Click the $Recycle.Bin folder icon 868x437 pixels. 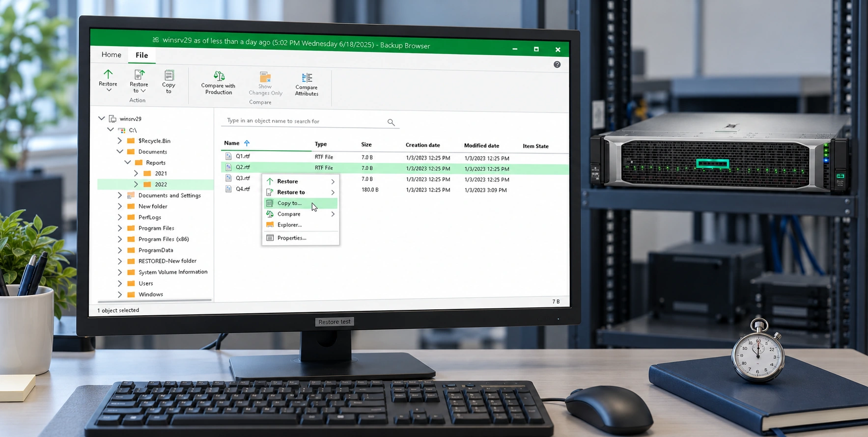click(131, 140)
